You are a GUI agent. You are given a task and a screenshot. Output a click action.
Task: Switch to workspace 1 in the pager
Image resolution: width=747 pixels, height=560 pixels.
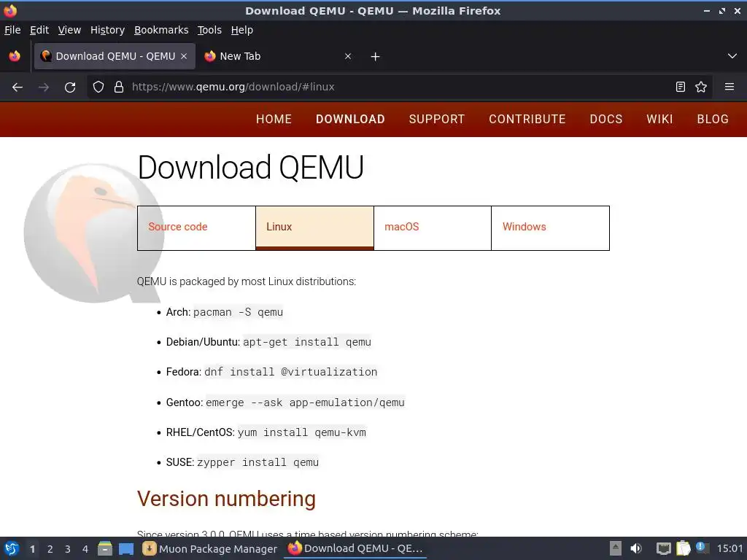32,549
